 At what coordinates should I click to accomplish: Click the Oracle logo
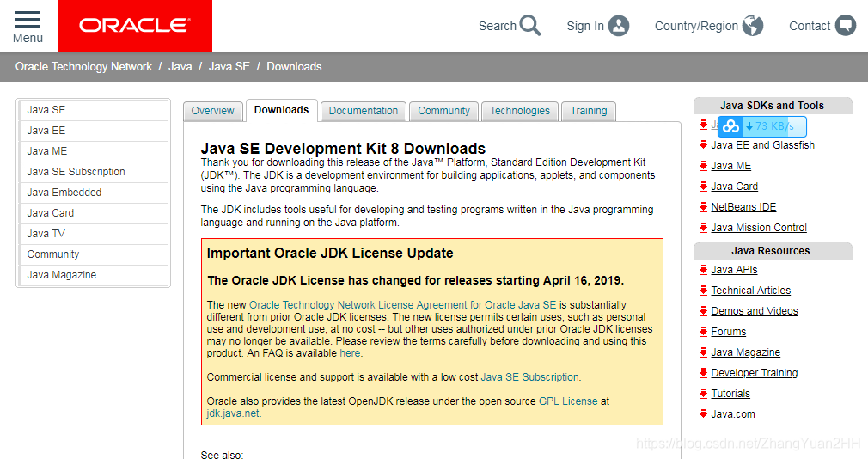[x=135, y=26]
